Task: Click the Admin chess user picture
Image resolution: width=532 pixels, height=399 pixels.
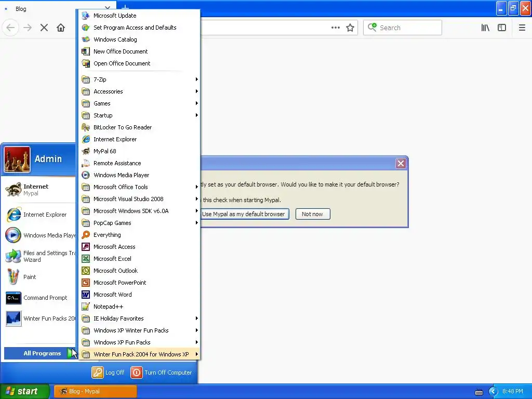Action: tap(17, 159)
